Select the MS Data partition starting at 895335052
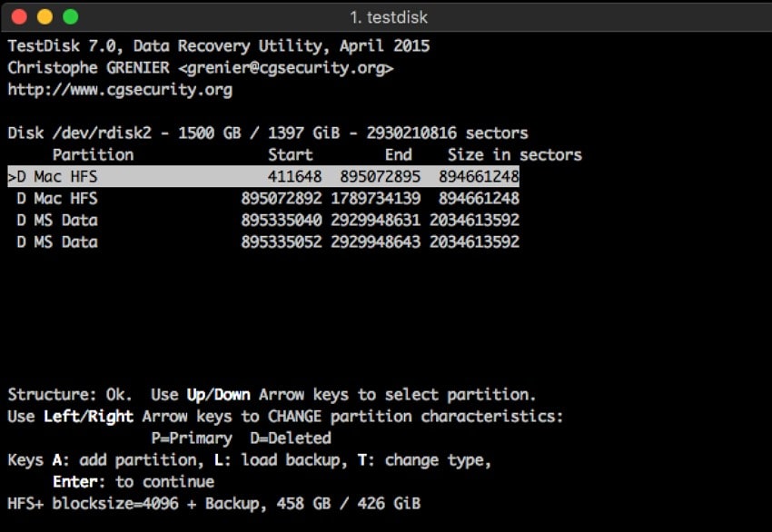The image size is (772, 532). point(263,241)
